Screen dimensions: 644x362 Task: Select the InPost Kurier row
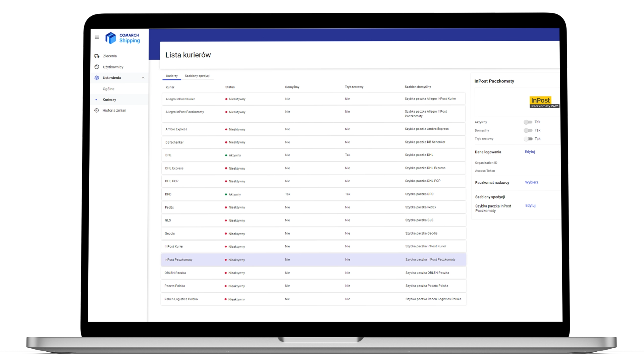[x=314, y=246]
